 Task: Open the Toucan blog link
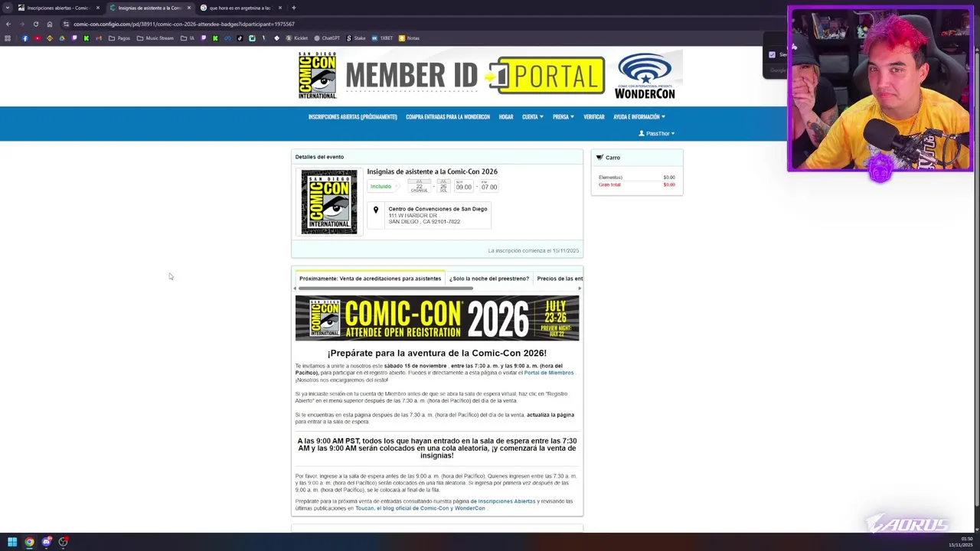point(420,508)
